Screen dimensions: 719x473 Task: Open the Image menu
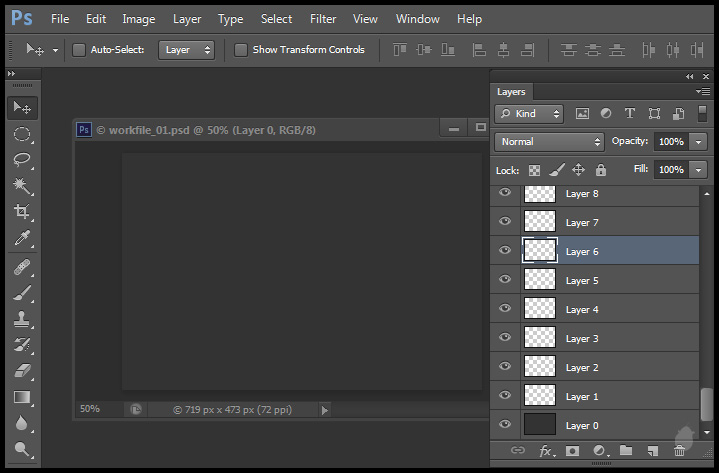point(139,19)
